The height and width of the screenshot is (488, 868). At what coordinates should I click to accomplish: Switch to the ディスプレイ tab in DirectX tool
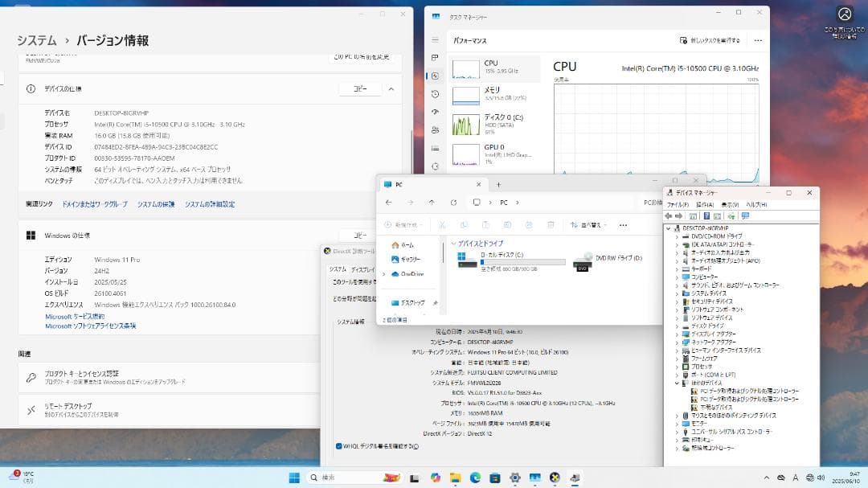(363, 268)
